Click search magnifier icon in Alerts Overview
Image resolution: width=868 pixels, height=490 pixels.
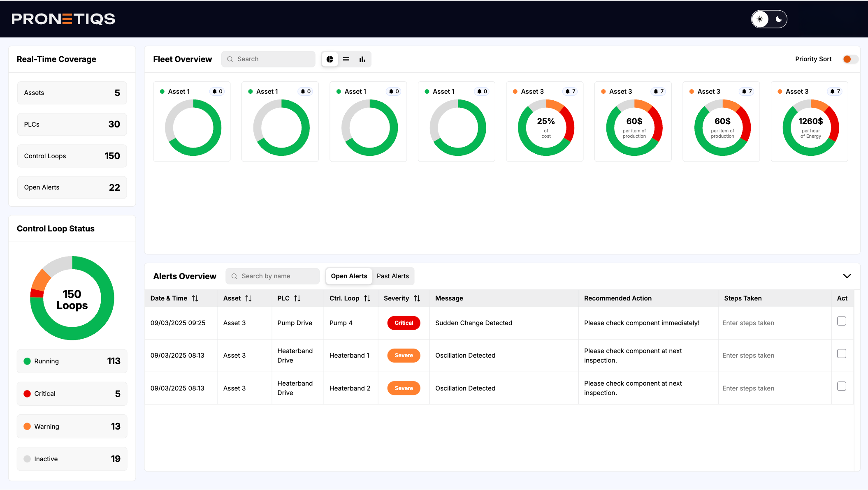234,276
